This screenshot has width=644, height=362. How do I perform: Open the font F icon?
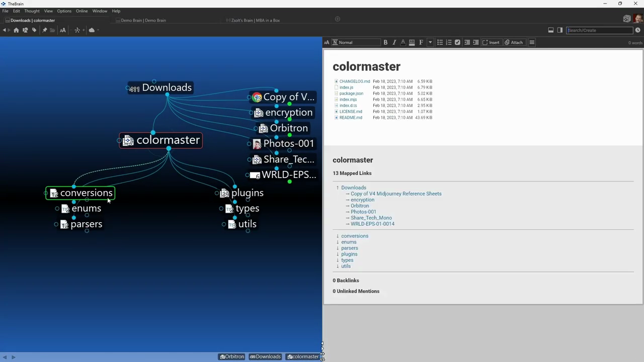421,42
